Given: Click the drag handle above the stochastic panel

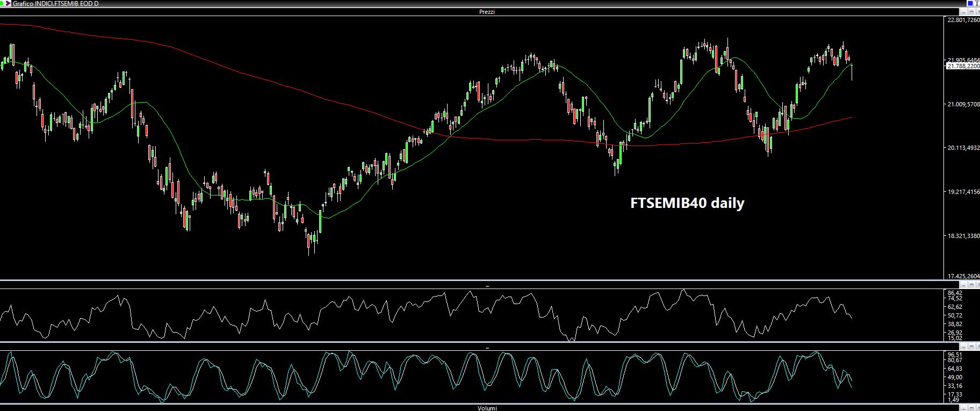Looking at the screenshot, I should 487,348.
